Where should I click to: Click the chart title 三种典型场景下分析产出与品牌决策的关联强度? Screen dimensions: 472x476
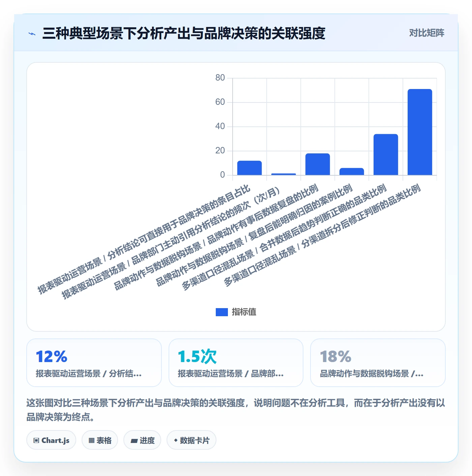pyautogui.click(x=184, y=33)
